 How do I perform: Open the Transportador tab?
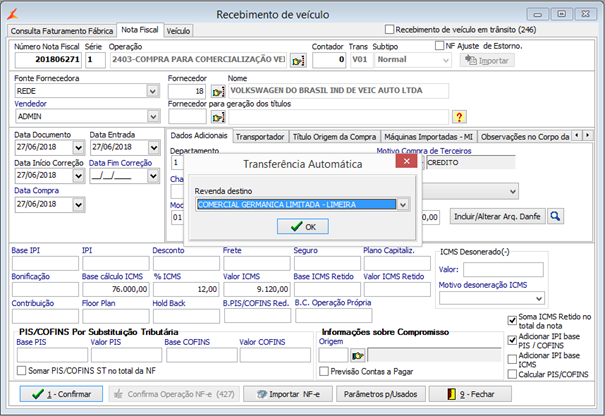[x=261, y=135]
